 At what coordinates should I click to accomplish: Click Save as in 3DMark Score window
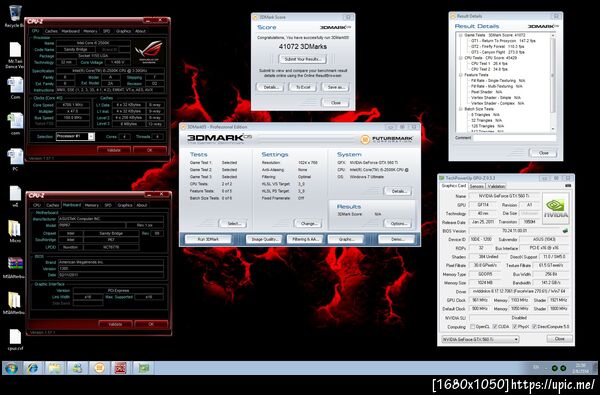tap(336, 87)
